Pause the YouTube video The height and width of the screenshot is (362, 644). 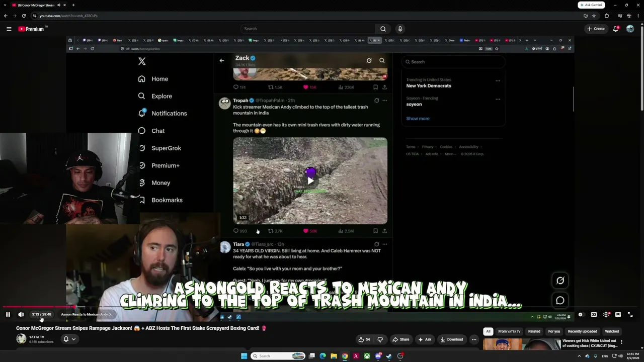(x=8, y=314)
